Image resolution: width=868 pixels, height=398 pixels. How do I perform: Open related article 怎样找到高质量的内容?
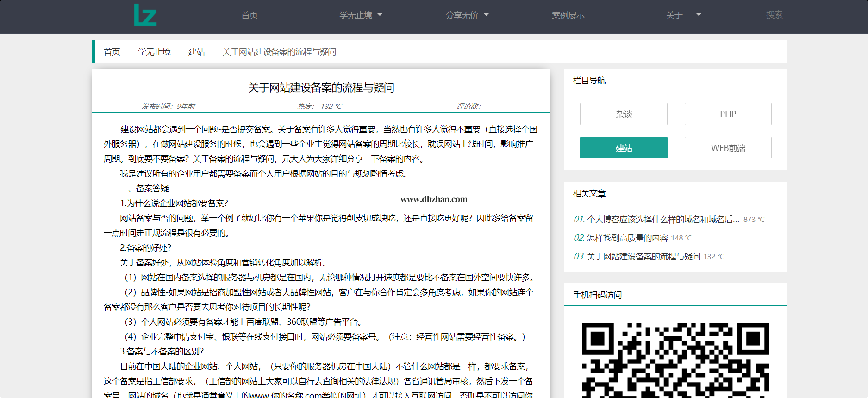pyautogui.click(x=627, y=238)
